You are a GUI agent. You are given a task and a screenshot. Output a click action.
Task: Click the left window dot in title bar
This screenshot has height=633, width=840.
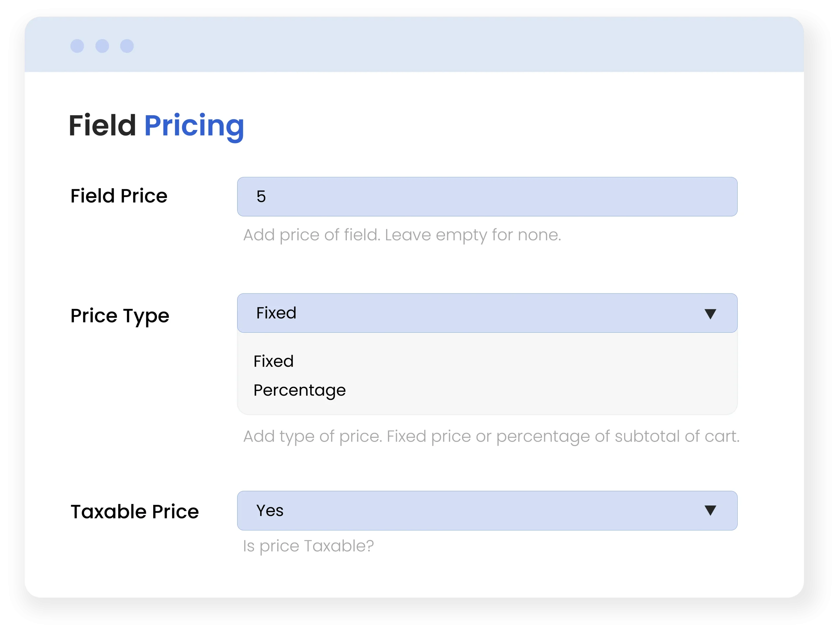[77, 46]
